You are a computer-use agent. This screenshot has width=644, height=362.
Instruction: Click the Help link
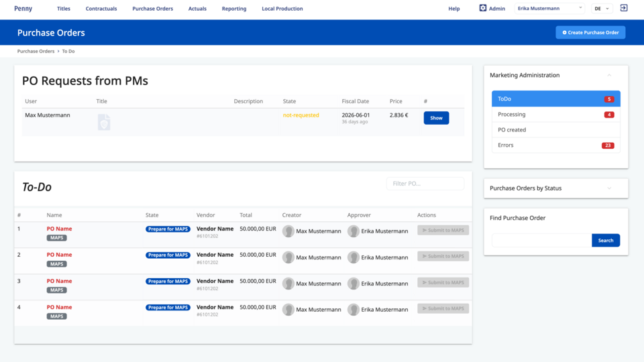click(x=454, y=9)
